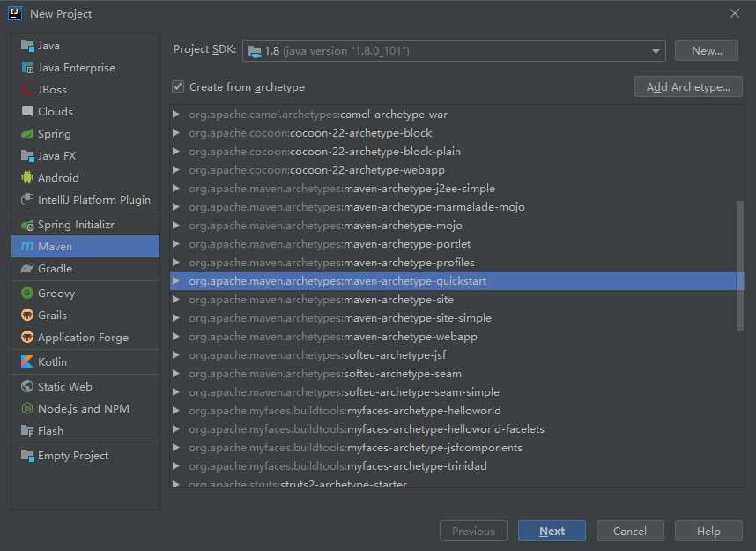Click the Kotlin icon
Screen dimensions: 756x551
click(x=27, y=361)
